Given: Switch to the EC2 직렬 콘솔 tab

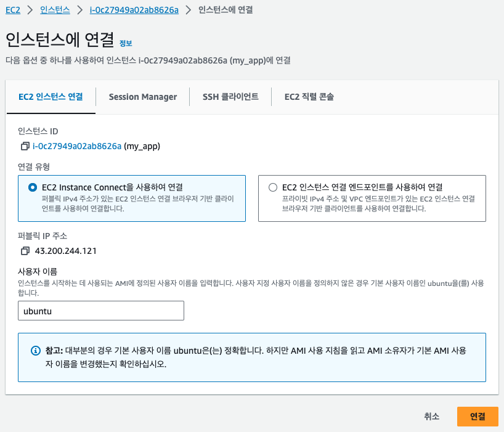Looking at the screenshot, I should click(x=309, y=97).
